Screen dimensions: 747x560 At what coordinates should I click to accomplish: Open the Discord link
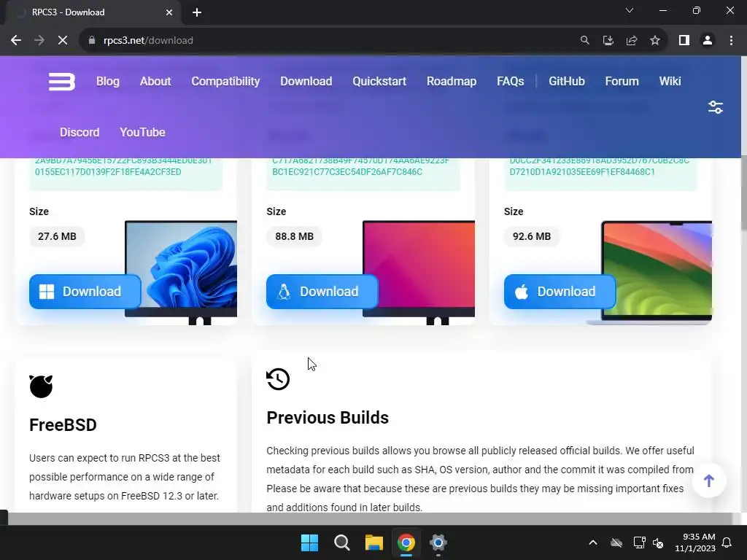tap(80, 133)
